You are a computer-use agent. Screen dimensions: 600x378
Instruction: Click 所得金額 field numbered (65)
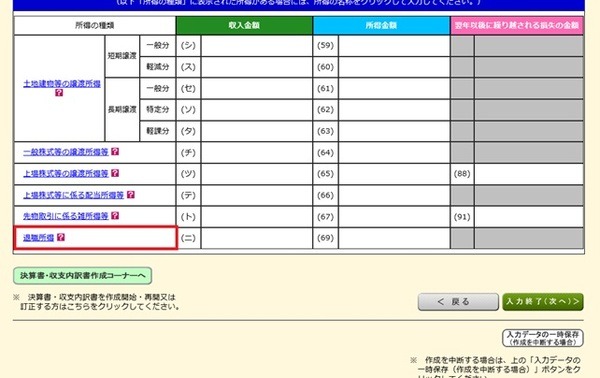point(394,174)
